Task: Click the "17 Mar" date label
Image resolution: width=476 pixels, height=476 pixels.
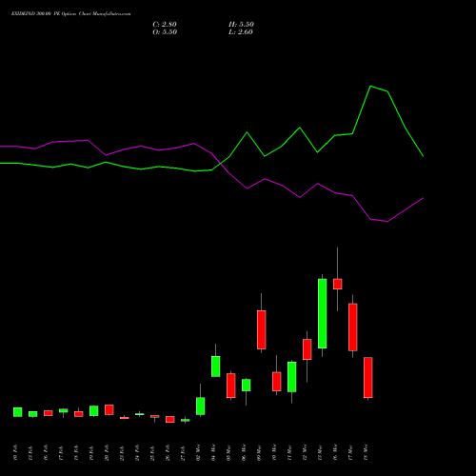Action: 350,452
